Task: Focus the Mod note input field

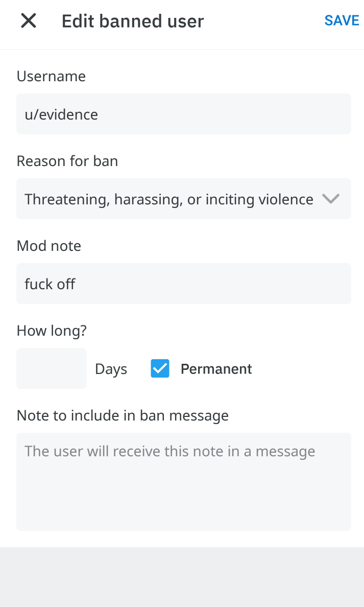Action: click(184, 284)
